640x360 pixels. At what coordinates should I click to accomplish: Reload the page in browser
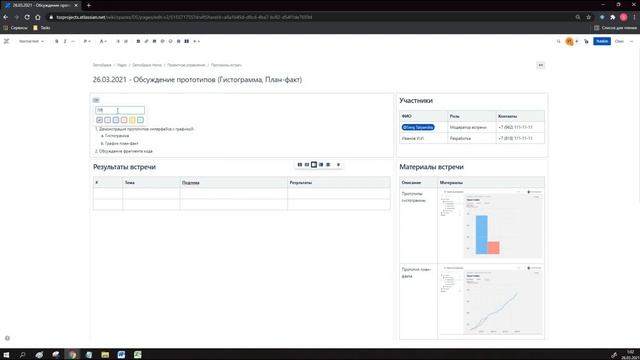[x=27, y=17]
